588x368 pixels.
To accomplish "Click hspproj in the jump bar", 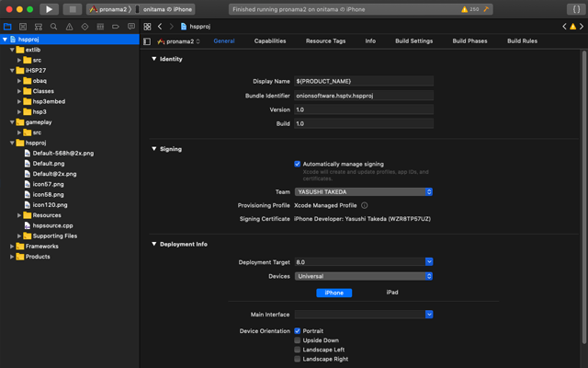I will pos(196,27).
